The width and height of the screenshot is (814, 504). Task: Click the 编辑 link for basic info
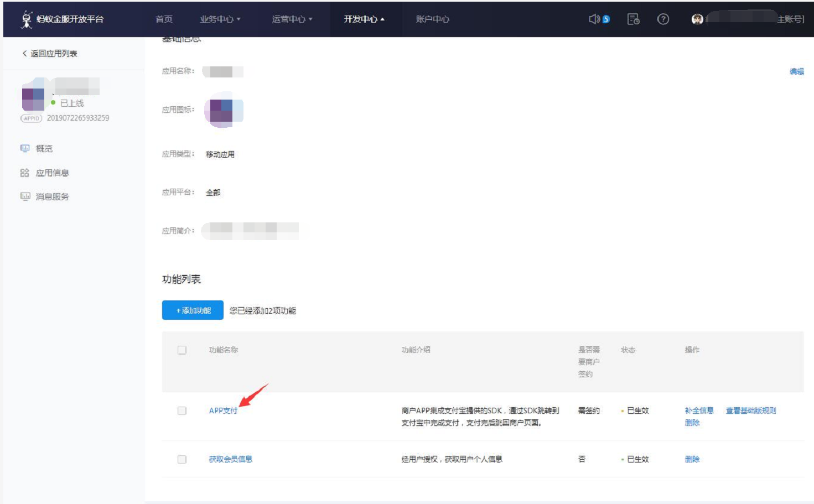pyautogui.click(x=797, y=71)
